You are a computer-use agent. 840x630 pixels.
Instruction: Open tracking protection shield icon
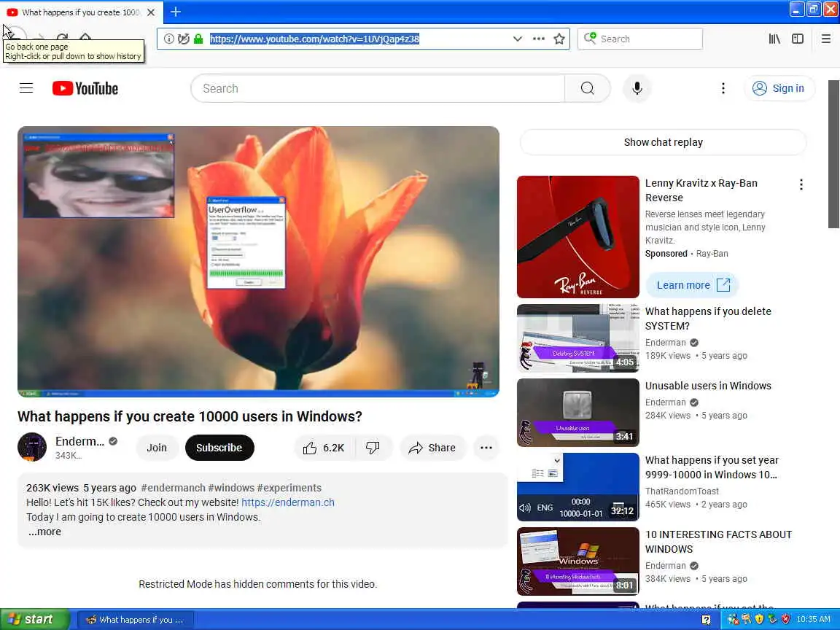coord(183,39)
